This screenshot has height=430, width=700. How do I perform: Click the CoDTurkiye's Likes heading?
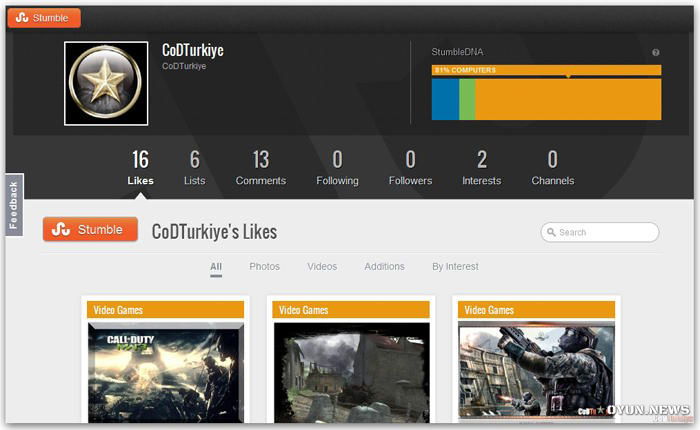(214, 232)
